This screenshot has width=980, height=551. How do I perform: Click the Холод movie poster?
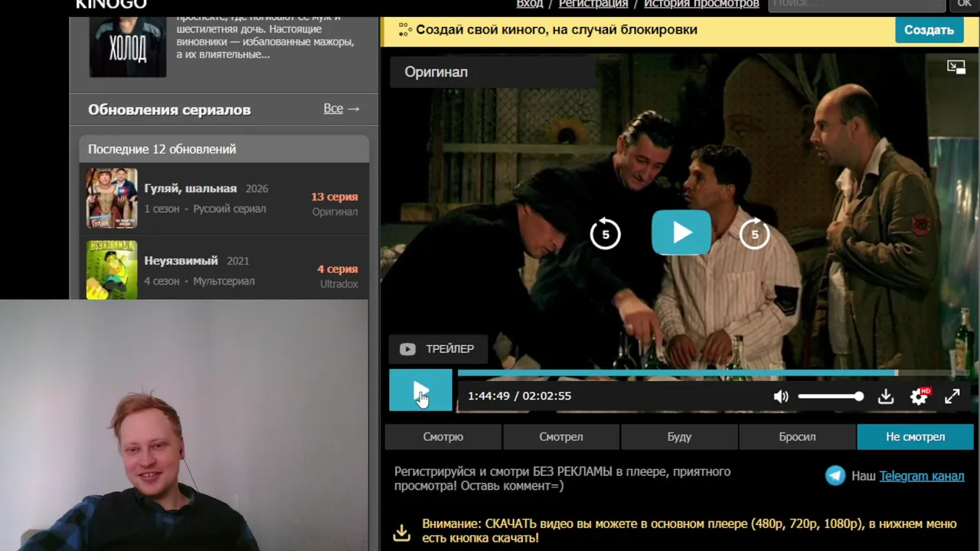(x=128, y=46)
